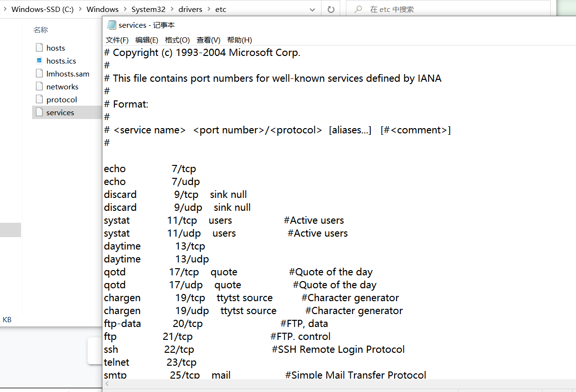This screenshot has width=576, height=392.
Task: Expand the chevron between Windows and System32
Action: (125, 9)
